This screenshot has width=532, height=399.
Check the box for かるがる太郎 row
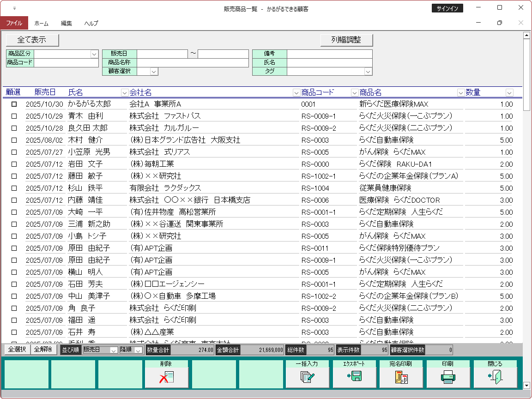tap(14, 104)
